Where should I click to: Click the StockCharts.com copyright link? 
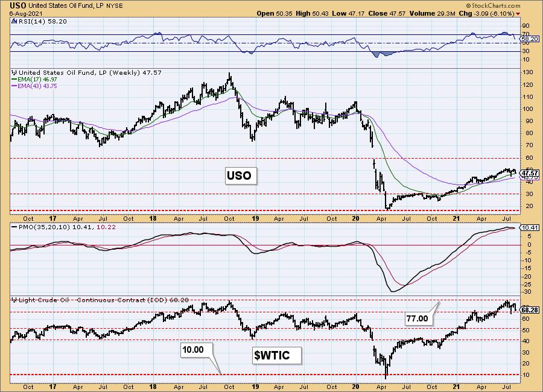pyautogui.click(x=493, y=5)
